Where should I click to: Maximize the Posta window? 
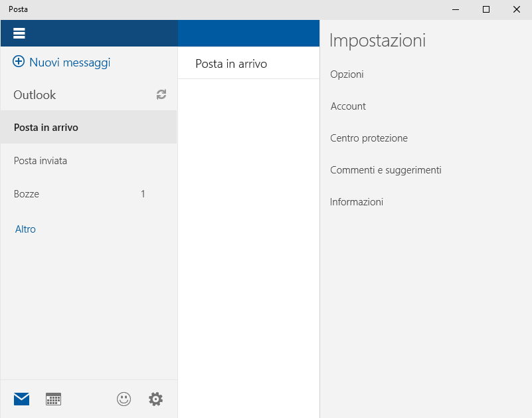(486, 9)
